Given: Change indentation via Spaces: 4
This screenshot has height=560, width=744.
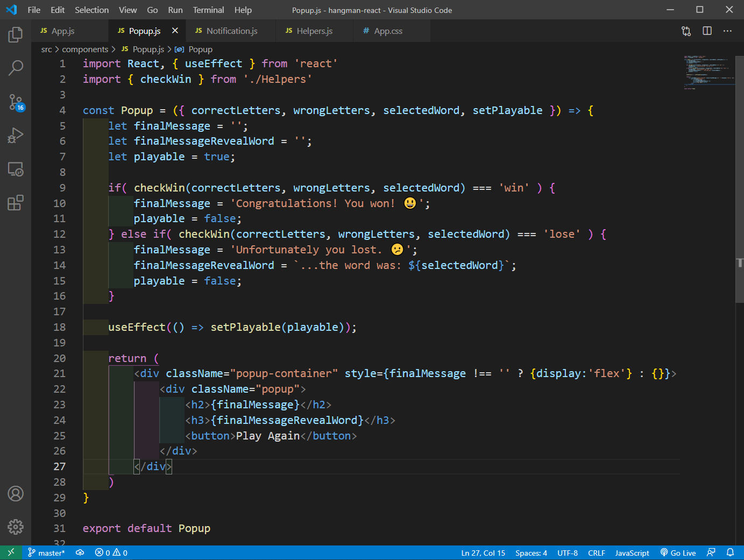Looking at the screenshot, I should [x=531, y=552].
